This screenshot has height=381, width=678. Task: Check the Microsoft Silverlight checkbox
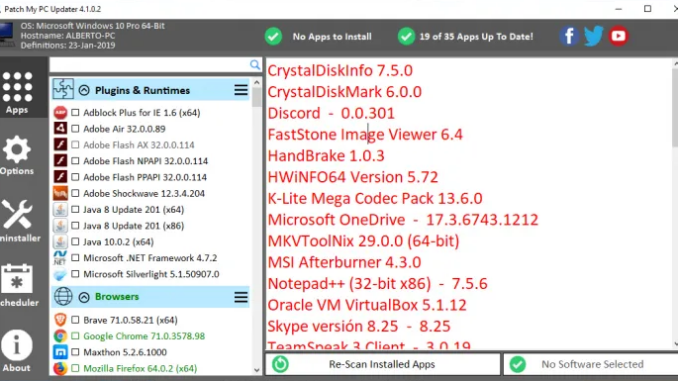tap(75, 274)
